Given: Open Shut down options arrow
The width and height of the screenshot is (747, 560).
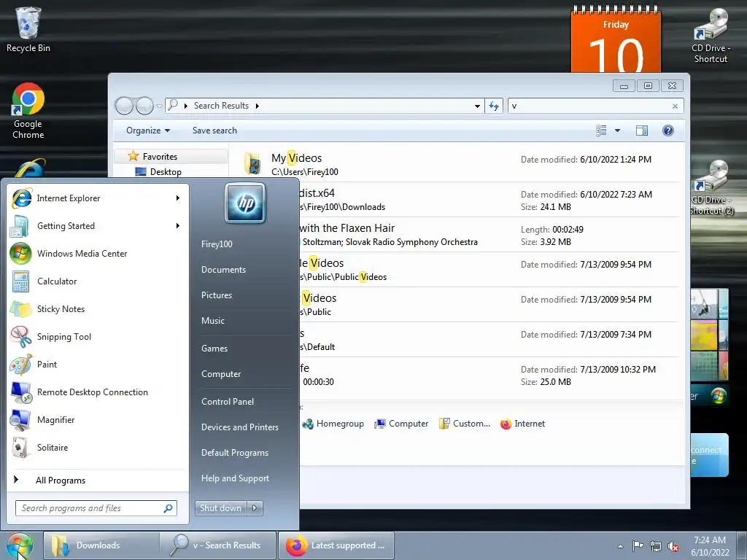Looking at the screenshot, I should point(255,508).
